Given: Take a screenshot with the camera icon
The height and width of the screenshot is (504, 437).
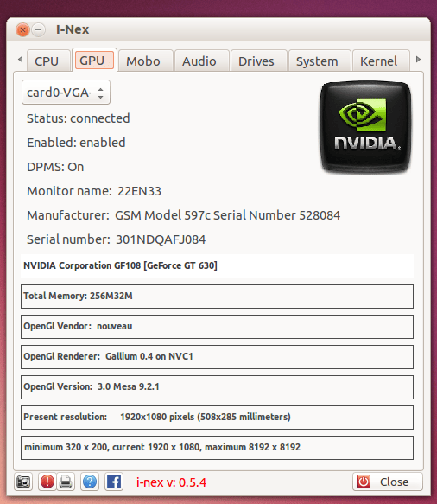Looking at the screenshot, I should [x=23, y=482].
